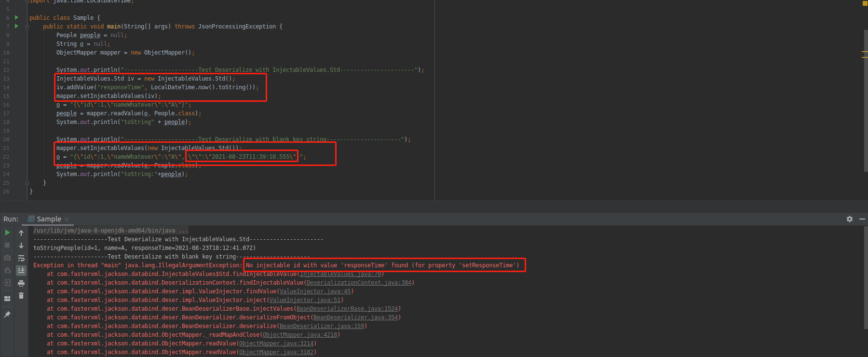Click the fold marker closing main method

click(x=27, y=183)
